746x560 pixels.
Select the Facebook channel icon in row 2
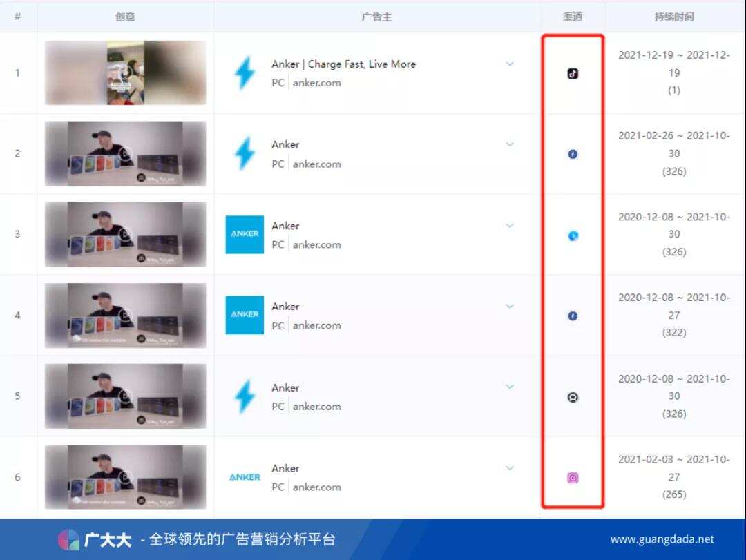point(572,154)
